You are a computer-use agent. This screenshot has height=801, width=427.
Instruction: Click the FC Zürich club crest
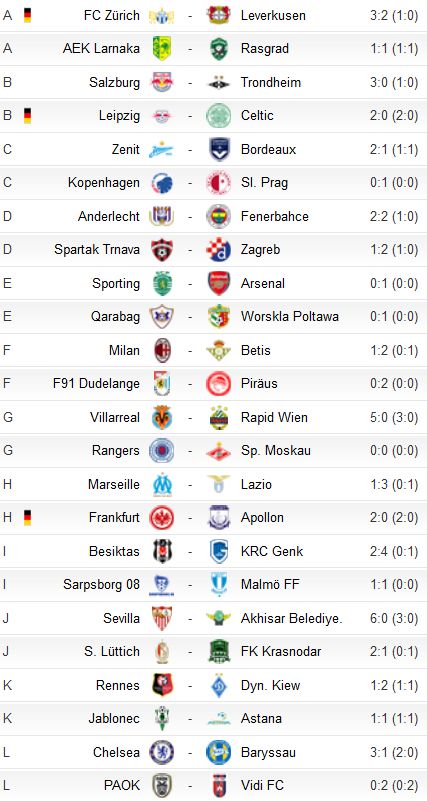[x=161, y=16]
